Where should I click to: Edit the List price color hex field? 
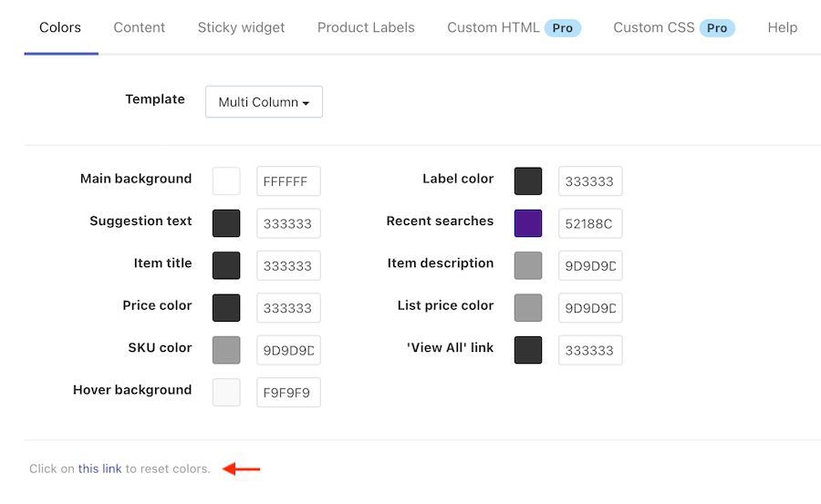590,308
